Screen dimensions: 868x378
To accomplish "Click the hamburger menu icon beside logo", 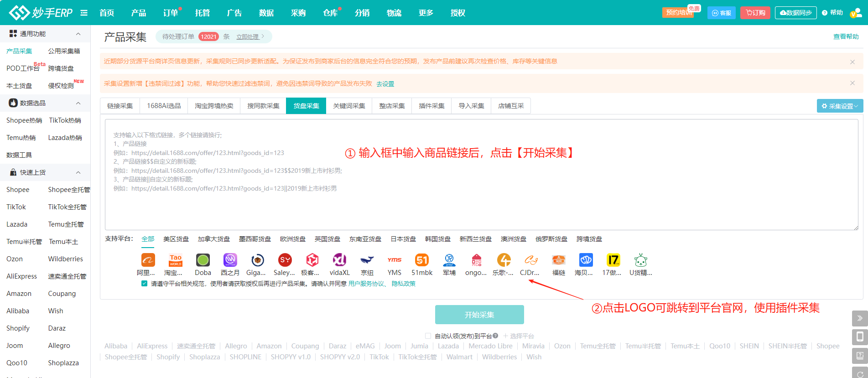I will [x=84, y=13].
